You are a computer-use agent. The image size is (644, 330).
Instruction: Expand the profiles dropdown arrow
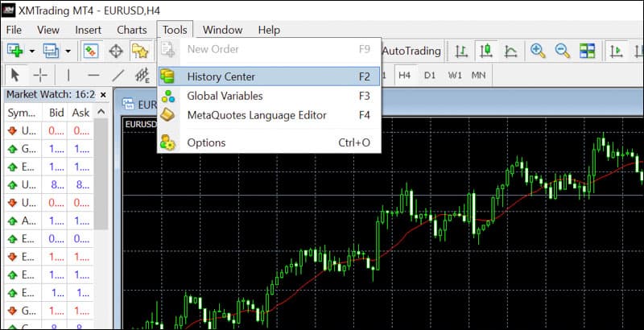[68, 51]
